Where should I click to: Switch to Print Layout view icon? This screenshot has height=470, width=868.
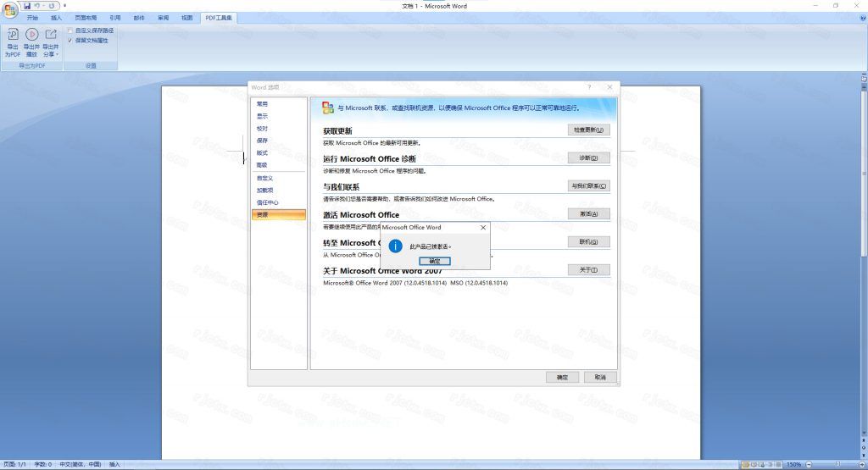pos(746,464)
